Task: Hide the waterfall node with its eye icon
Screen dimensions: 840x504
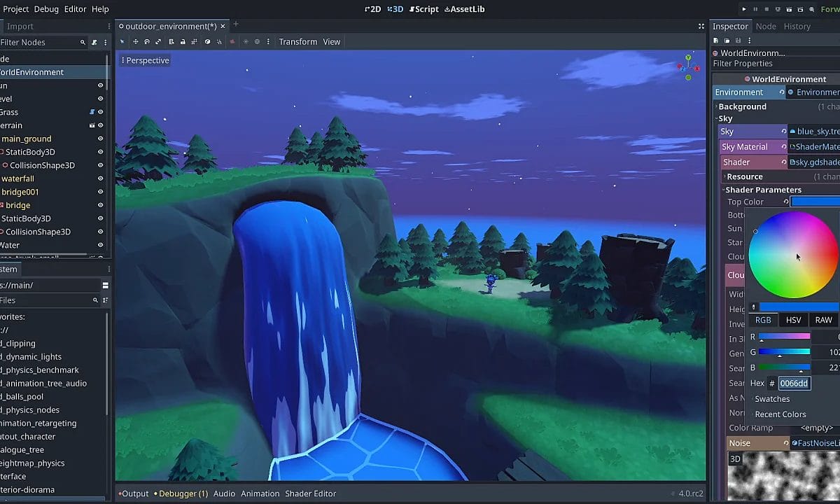Action: click(99, 178)
